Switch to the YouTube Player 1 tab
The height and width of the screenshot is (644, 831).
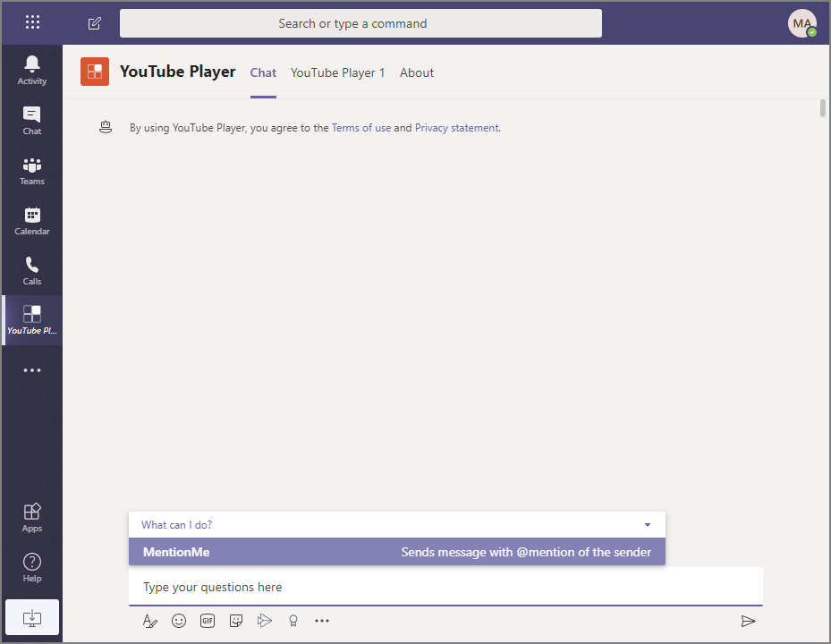pos(337,72)
